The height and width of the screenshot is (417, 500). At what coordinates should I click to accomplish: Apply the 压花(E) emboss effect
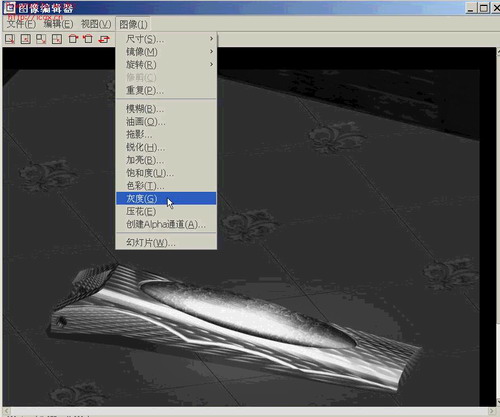point(166,211)
